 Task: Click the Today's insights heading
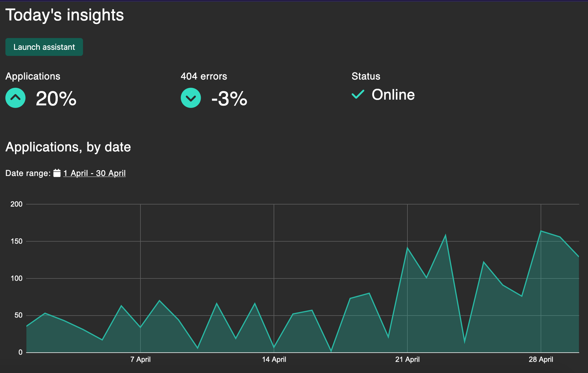pos(64,14)
